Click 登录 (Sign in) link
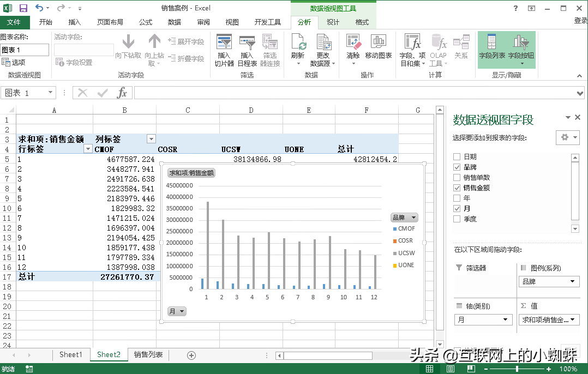Viewport: 588px width, 374px height. (x=580, y=21)
